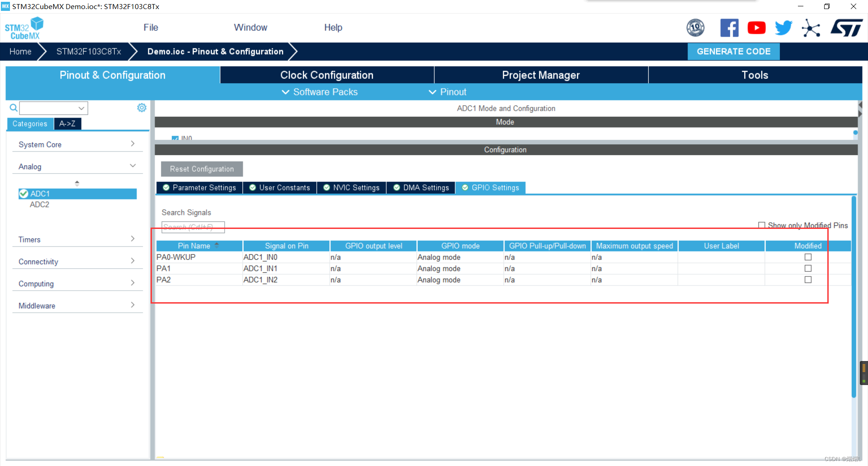Open the gear settings icon in sidebar
This screenshot has width=868, height=466.
tap(142, 108)
